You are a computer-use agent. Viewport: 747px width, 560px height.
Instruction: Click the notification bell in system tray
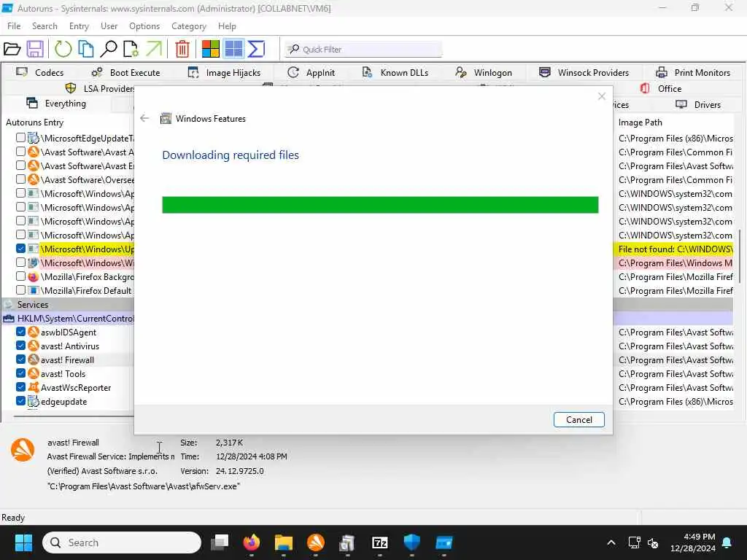click(x=727, y=542)
